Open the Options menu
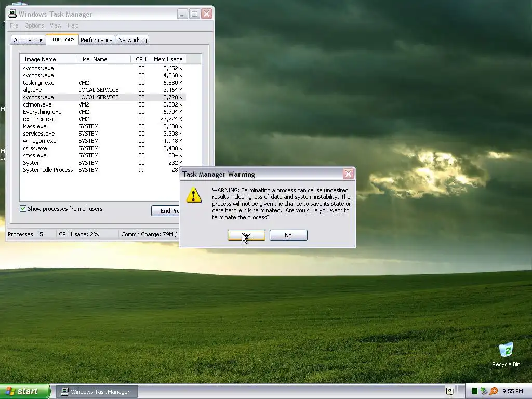Image resolution: width=532 pixels, height=399 pixels. pos(34,25)
